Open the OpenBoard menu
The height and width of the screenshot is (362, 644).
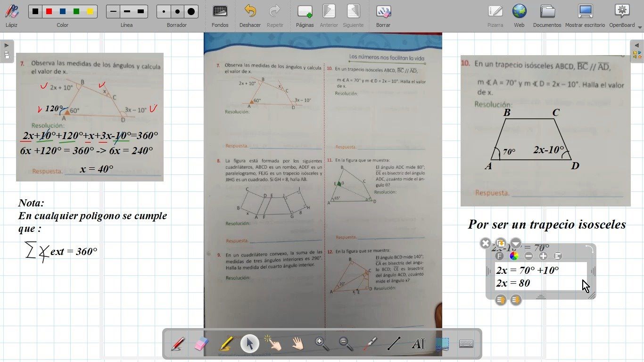[x=623, y=16]
